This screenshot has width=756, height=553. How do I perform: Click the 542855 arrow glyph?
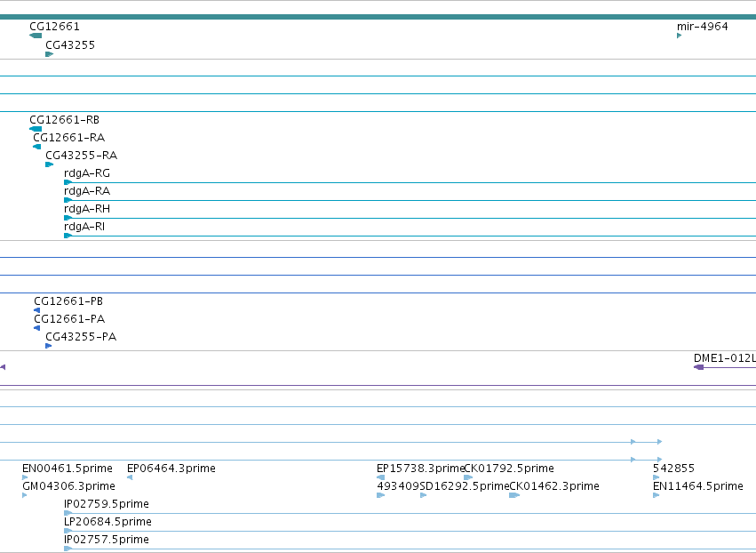[656, 477]
